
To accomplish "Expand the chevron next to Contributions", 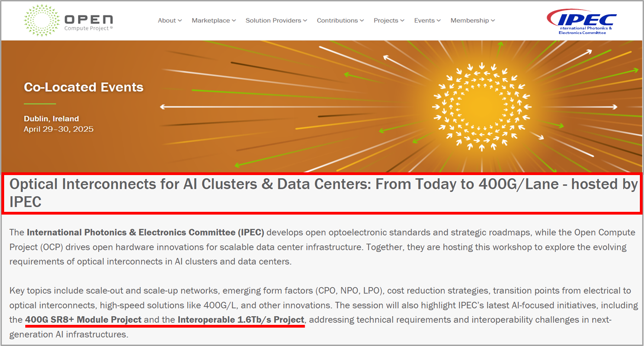I will tap(362, 21).
